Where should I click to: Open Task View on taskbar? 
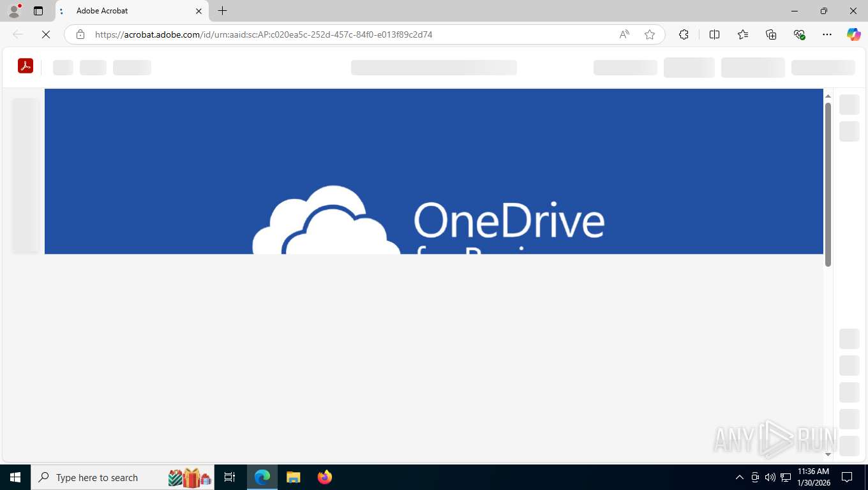point(230,477)
